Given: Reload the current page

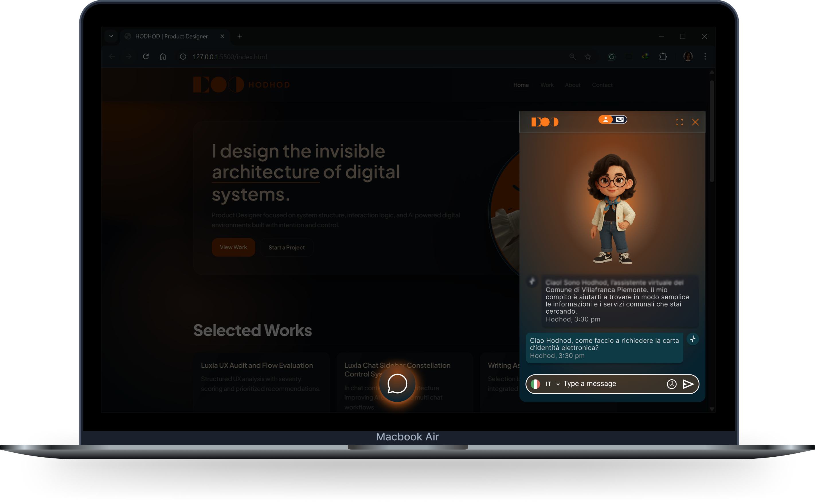Looking at the screenshot, I should pos(146,57).
